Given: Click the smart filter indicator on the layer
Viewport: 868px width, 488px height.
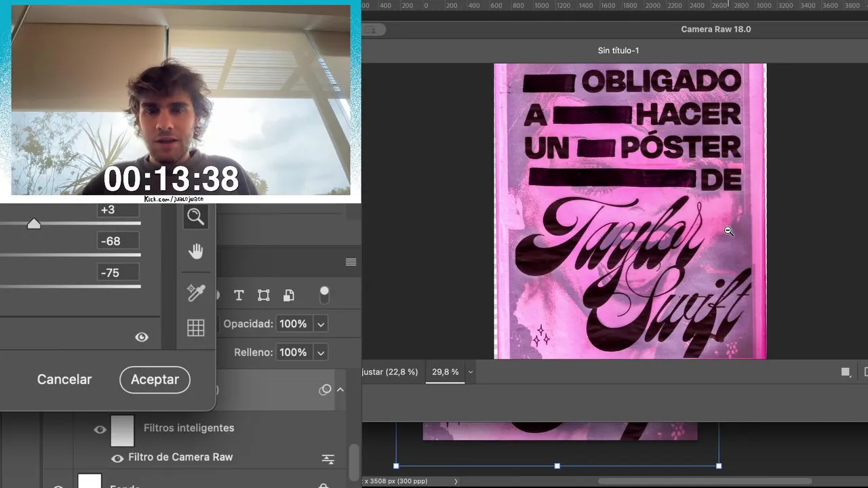Looking at the screenshot, I should (x=325, y=390).
